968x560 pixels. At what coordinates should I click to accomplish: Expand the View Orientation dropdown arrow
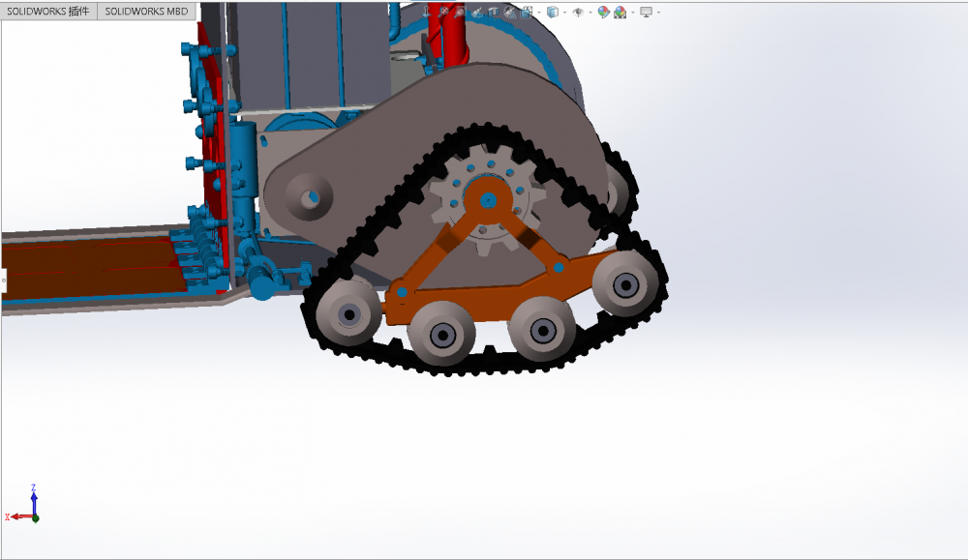[x=539, y=13]
